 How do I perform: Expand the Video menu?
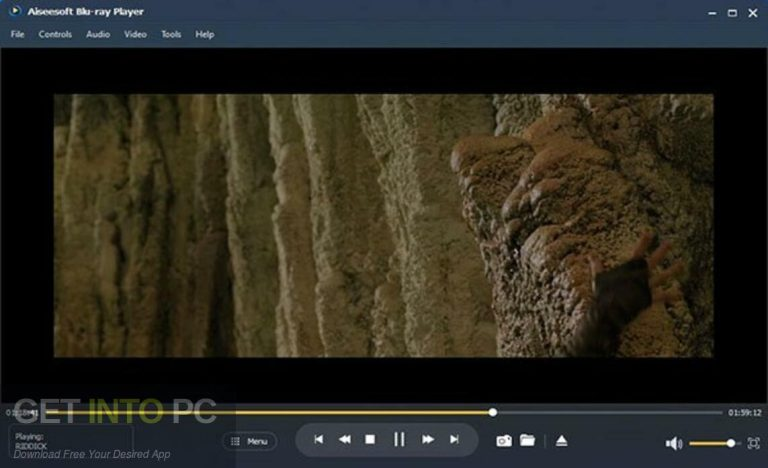[135, 34]
